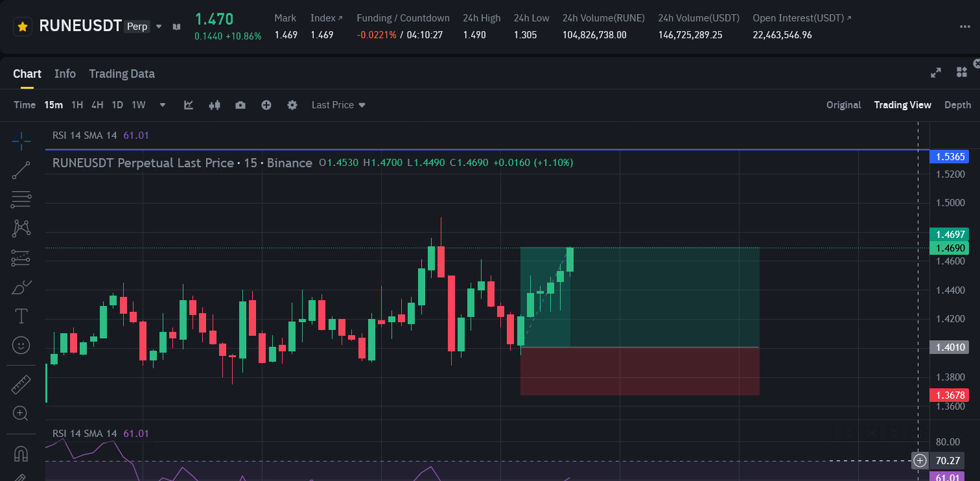Click the grey 1.4010 entry price label

(x=950, y=347)
